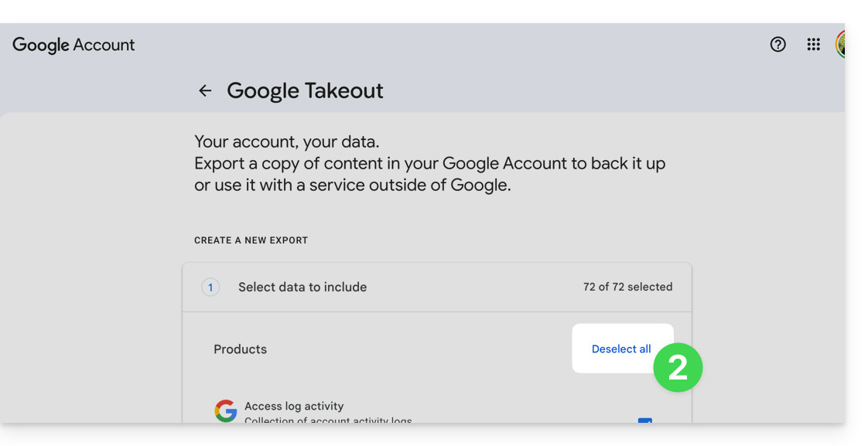Click the profile avatar picture
The width and height of the screenshot is (868, 446).
pos(840,45)
